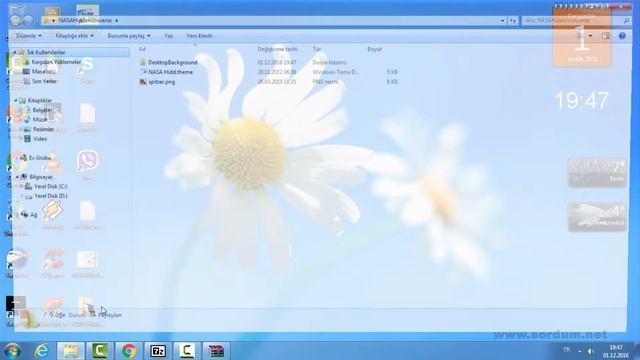Click the DesktopBackground folder icon
Image resolution: width=640 pixels, height=360 pixels.
point(143,62)
